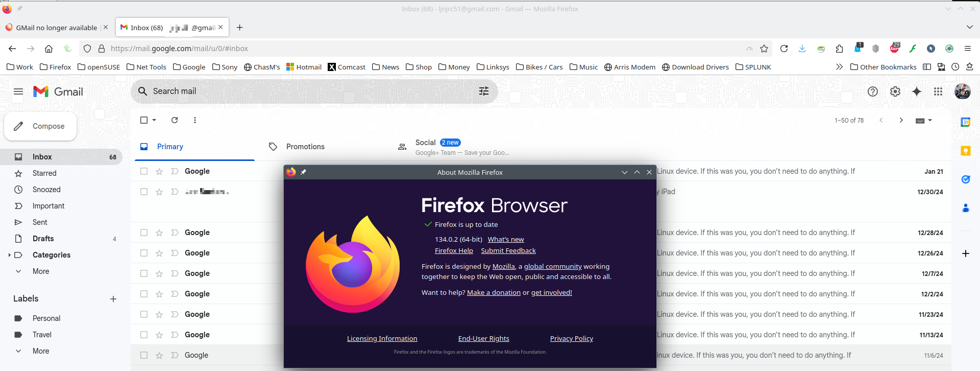This screenshot has width=980, height=371.
Task: Open the Travel label
Action: point(42,335)
